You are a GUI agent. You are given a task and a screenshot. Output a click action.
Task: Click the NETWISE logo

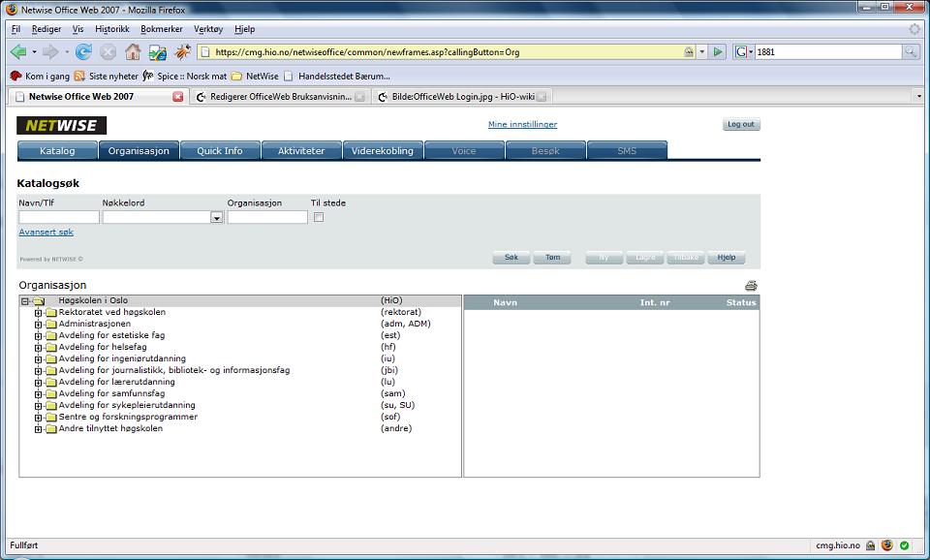pyautogui.click(x=62, y=125)
